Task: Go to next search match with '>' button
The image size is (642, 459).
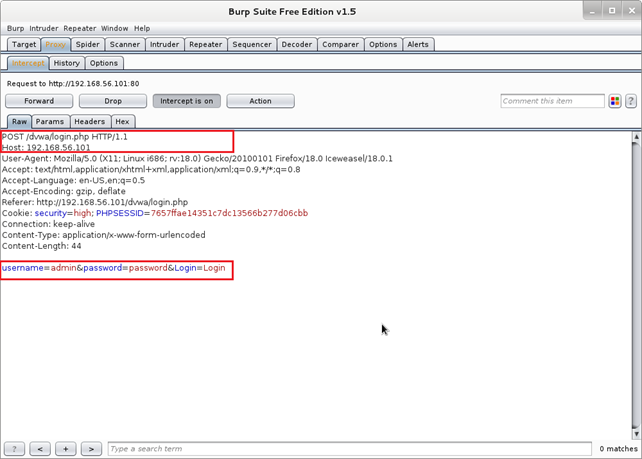Action: pyautogui.click(x=91, y=449)
